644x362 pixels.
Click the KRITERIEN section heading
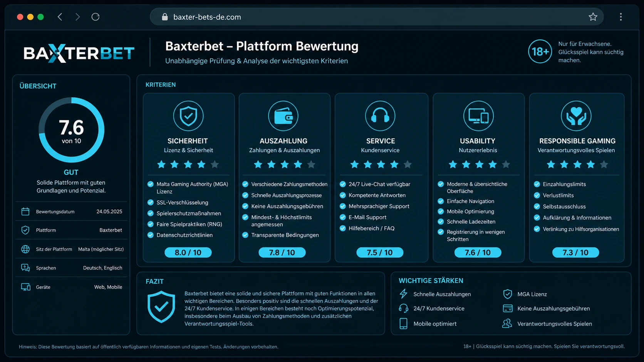[161, 85]
